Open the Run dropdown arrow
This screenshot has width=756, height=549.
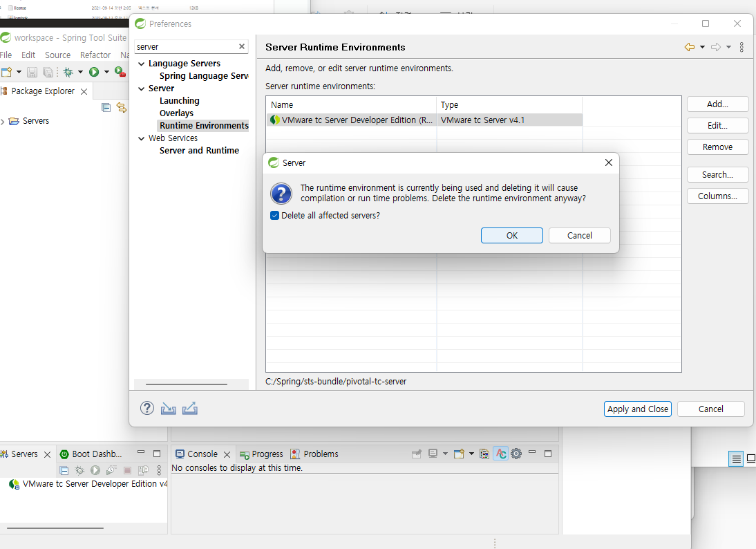[106, 73]
